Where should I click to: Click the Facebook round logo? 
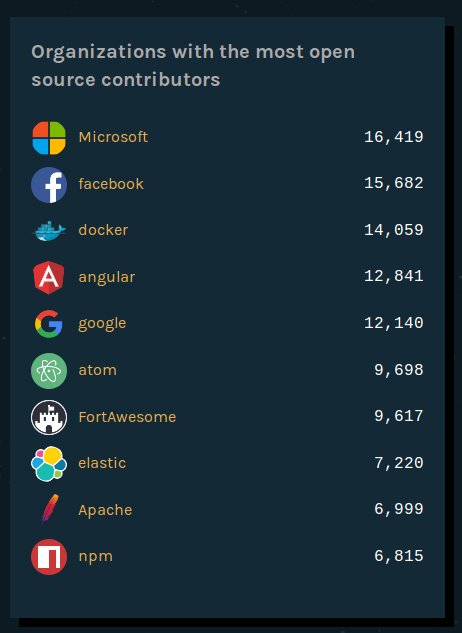pos(49,184)
